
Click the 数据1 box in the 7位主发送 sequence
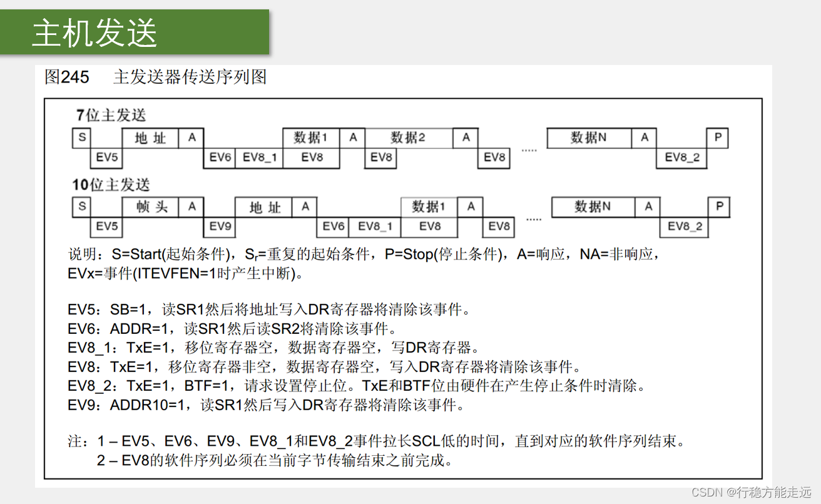(312, 138)
